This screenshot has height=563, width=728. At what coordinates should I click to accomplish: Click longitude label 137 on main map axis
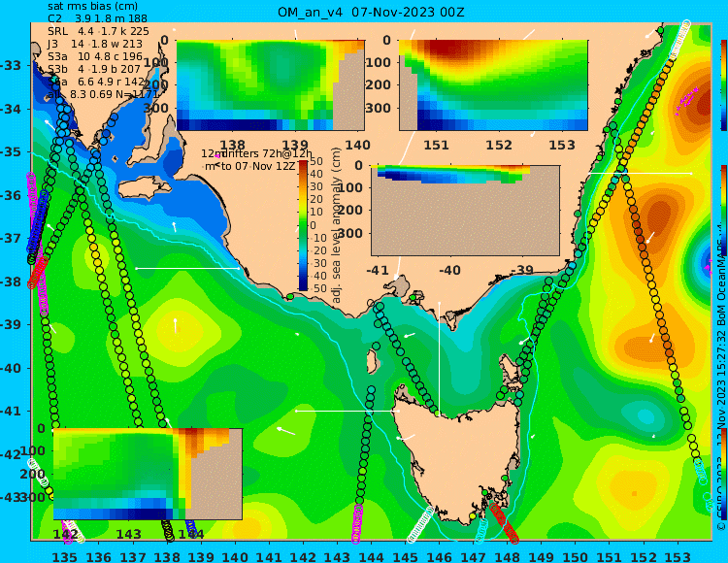click(x=133, y=557)
